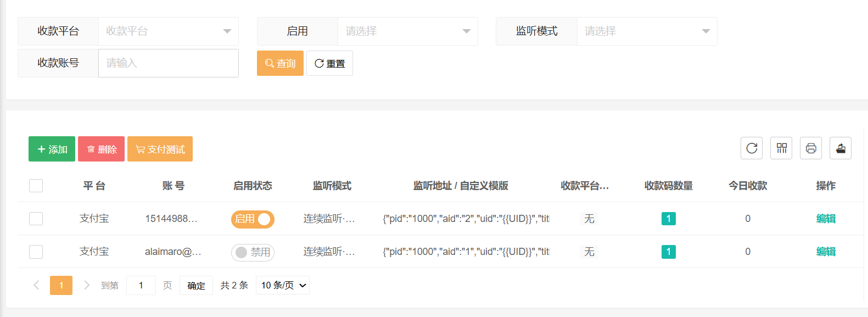The height and width of the screenshot is (317, 868).
Task: Click 编辑 link for first 支付宝 row
Action: [x=825, y=219]
